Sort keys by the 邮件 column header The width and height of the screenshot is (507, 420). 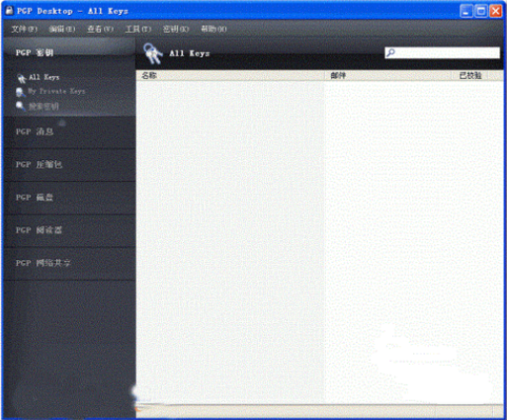pos(388,75)
